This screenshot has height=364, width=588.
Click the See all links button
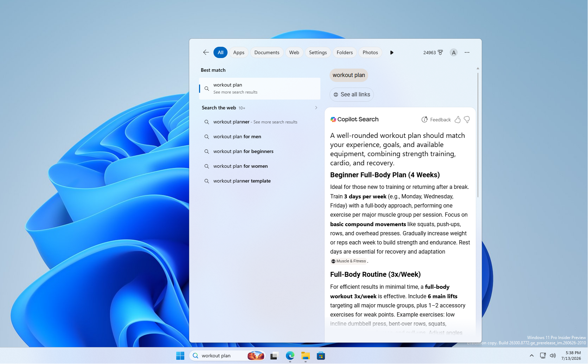tap(352, 95)
